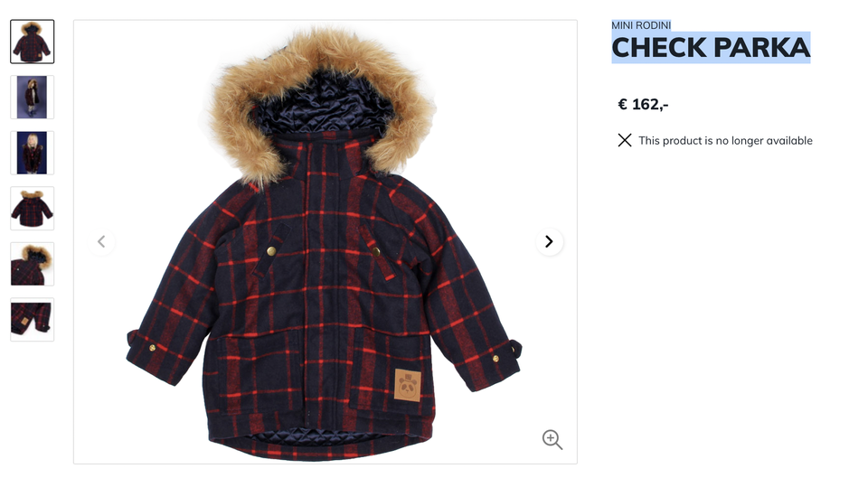This screenshot has width=868, height=478.
Task: Click the 'no longer available' message text
Action: tap(725, 141)
